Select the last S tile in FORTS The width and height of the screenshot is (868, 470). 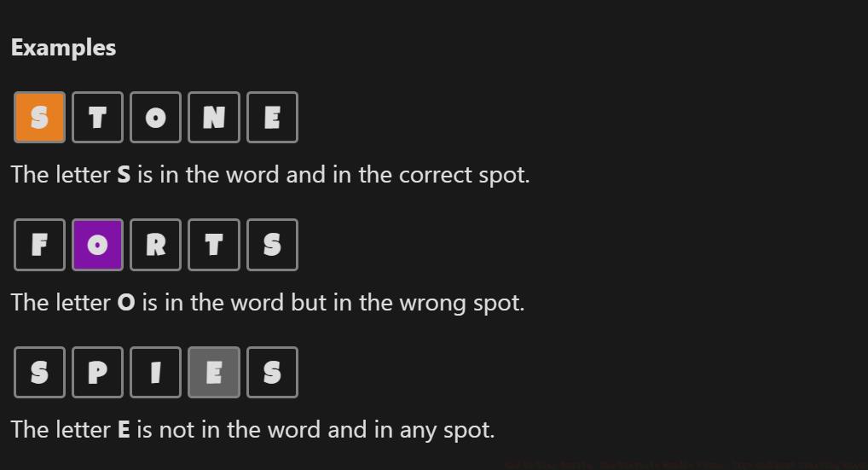point(272,245)
